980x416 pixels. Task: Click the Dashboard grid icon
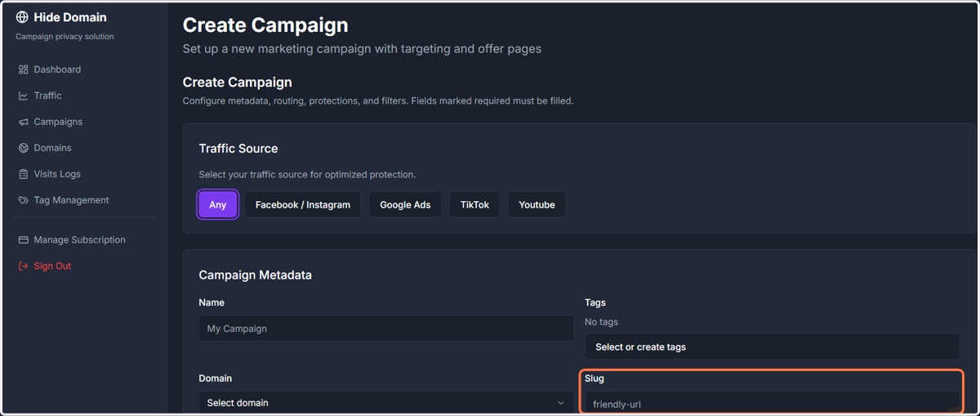pos(23,69)
